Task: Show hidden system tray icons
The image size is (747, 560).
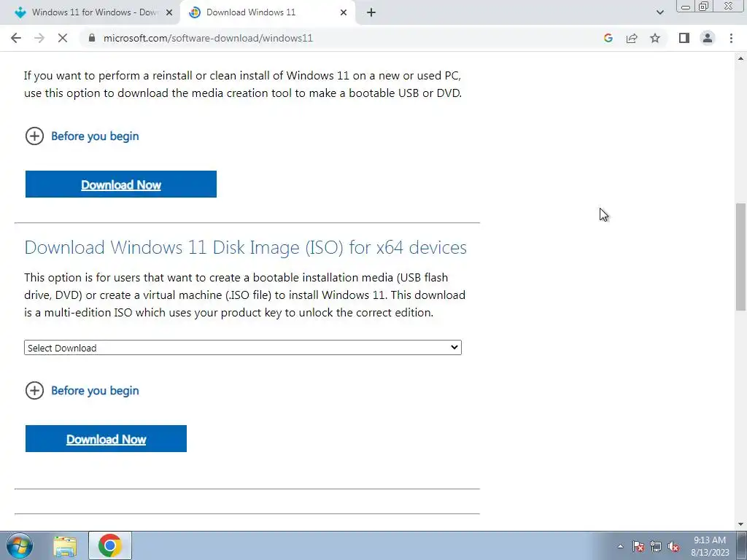Action: tap(620, 546)
